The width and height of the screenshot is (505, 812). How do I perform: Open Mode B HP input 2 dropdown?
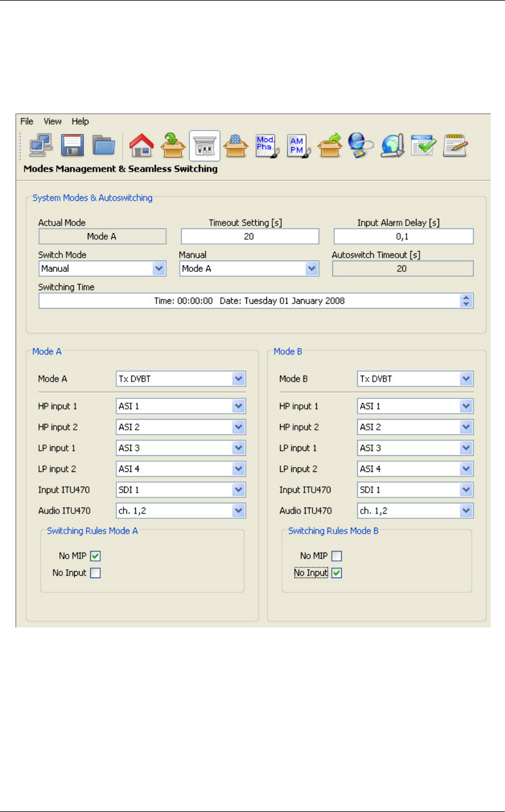coord(415,427)
